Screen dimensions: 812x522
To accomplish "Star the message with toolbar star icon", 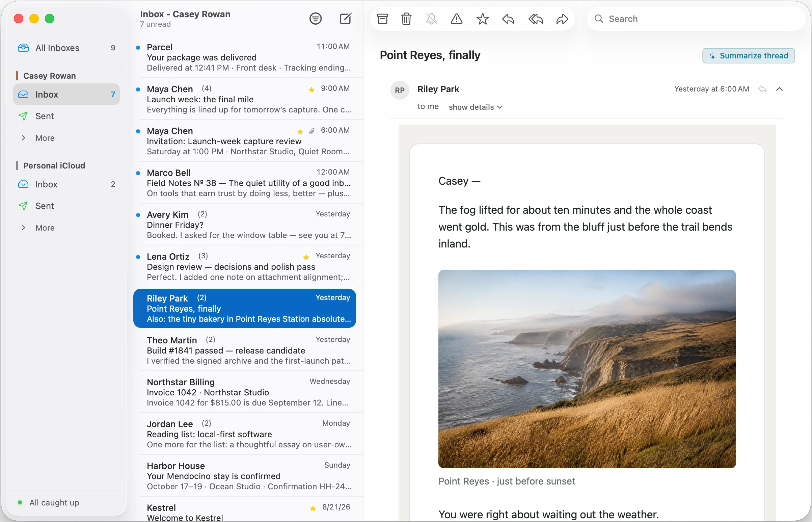I will 482,19.
